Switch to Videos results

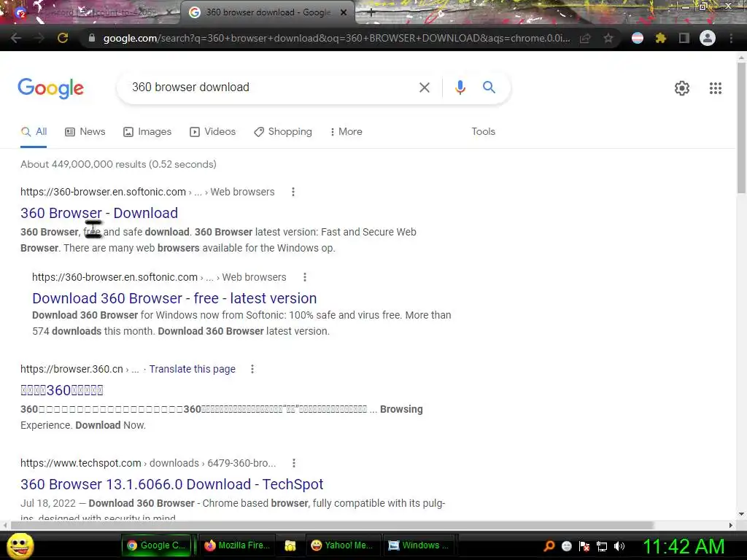coord(212,132)
